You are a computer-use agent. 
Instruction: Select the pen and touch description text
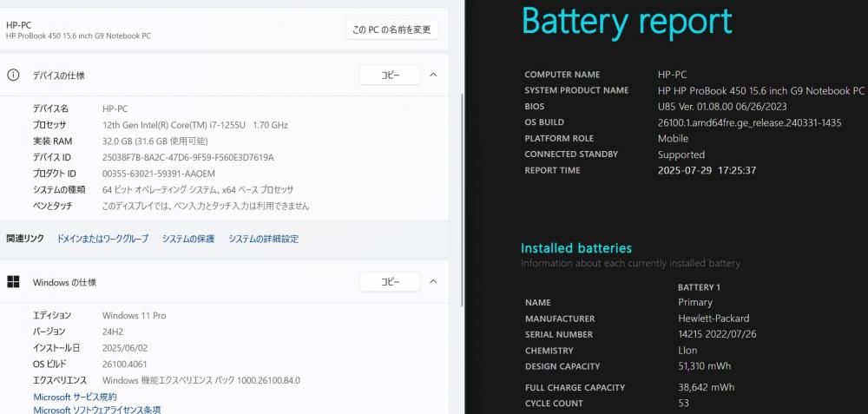[x=206, y=206]
